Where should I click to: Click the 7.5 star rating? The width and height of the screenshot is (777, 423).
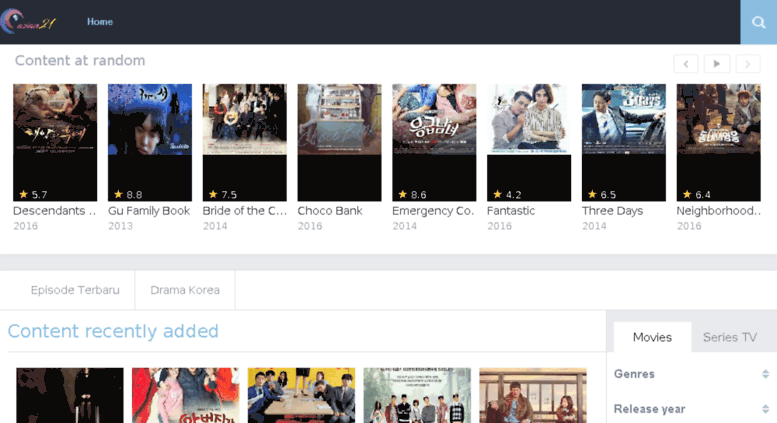(x=223, y=195)
